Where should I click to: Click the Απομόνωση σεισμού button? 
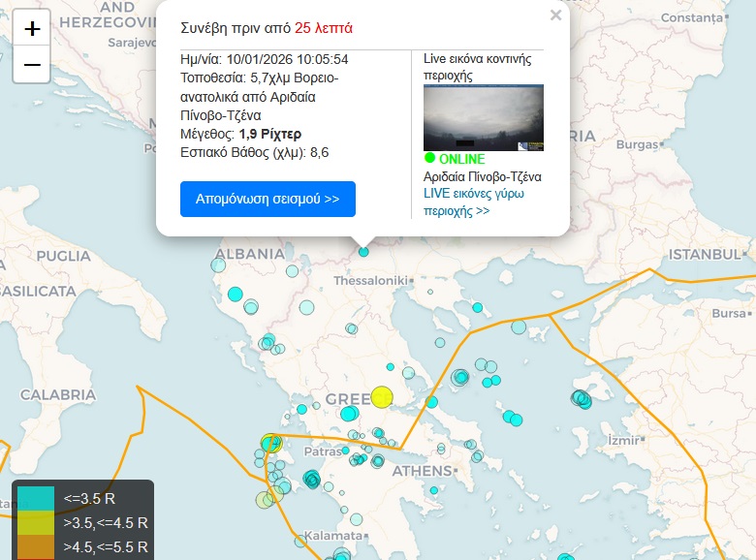[x=268, y=199]
